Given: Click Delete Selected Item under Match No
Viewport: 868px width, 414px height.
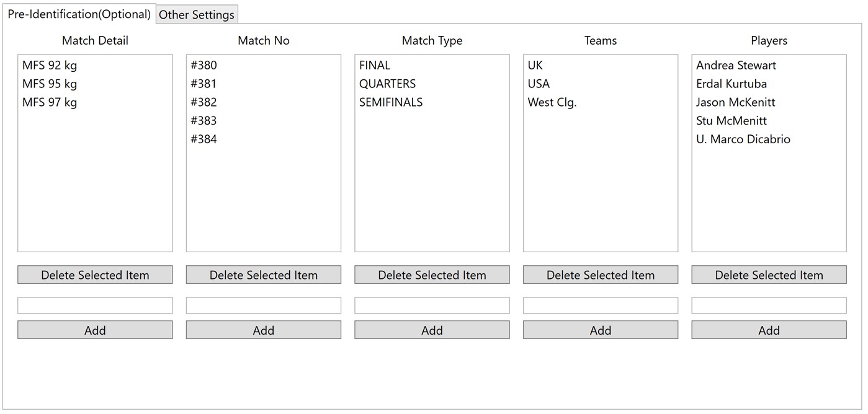Looking at the screenshot, I should coord(263,275).
